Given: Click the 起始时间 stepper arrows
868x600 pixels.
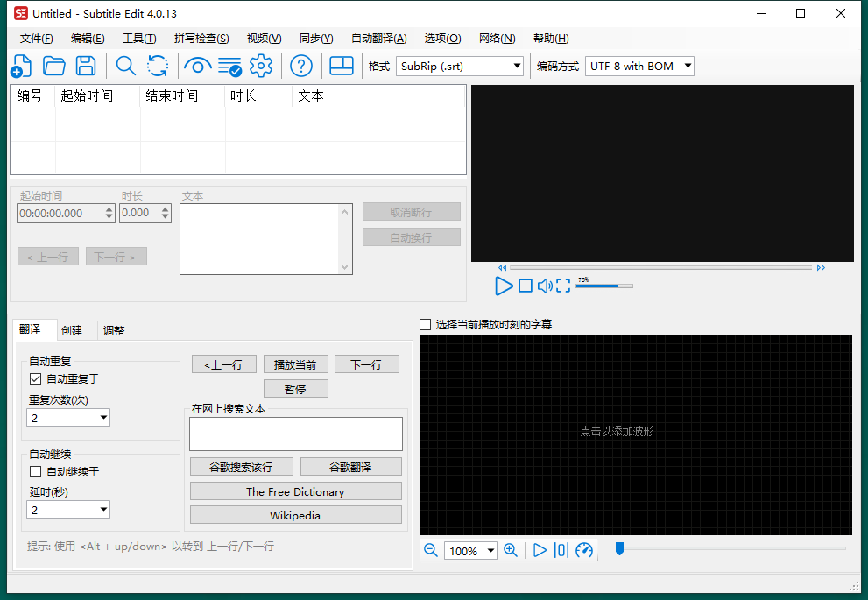Looking at the screenshot, I should coord(109,213).
